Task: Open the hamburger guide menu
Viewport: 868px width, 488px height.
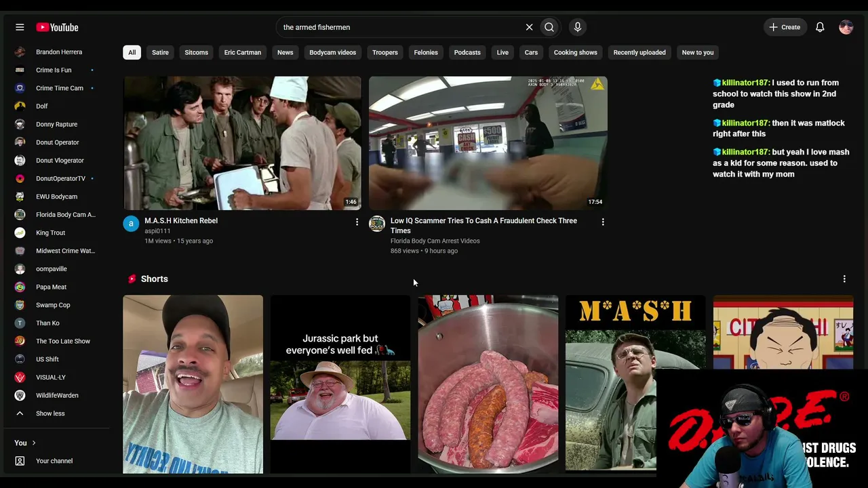Action: coord(20,27)
